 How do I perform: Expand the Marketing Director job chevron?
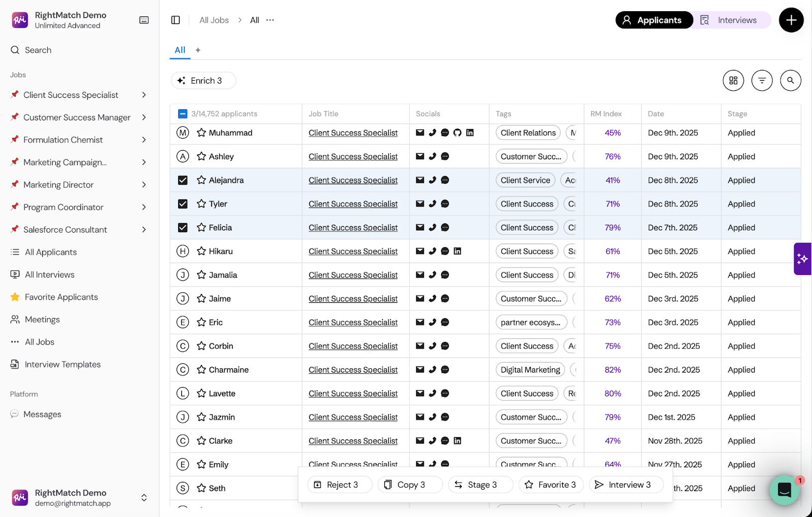(144, 185)
